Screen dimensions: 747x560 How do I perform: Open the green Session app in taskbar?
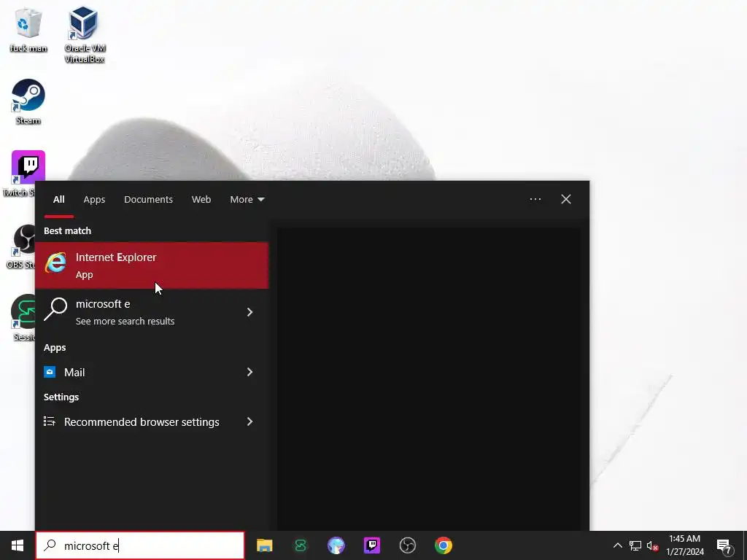(300, 545)
